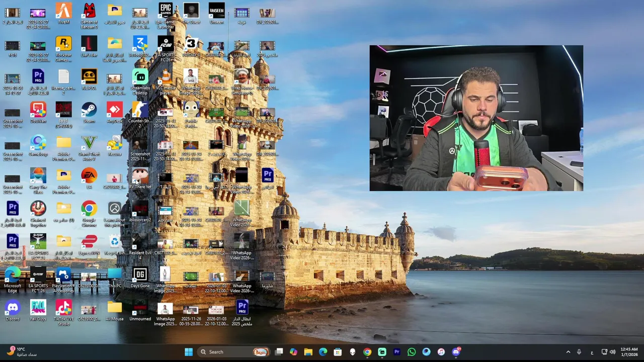Image resolution: width=644 pixels, height=362 pixels.
Task: Open Chained Together game shortcut
Action: [38, 214]
